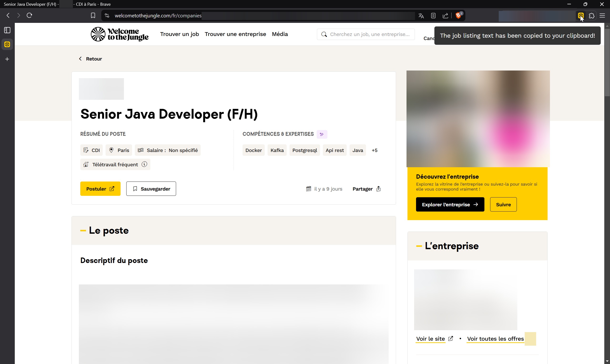Click the info icon next to Télétravail fréquent
Viewport: 610px width, 364px height.
pyautogui.click(x=144, y=164)
